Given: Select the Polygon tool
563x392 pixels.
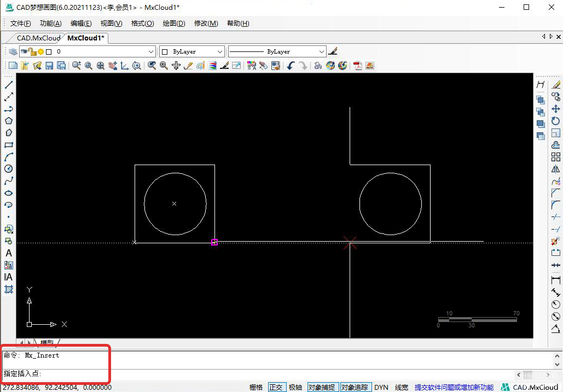Looking at the screenshot, I should (x=9, y=121).
